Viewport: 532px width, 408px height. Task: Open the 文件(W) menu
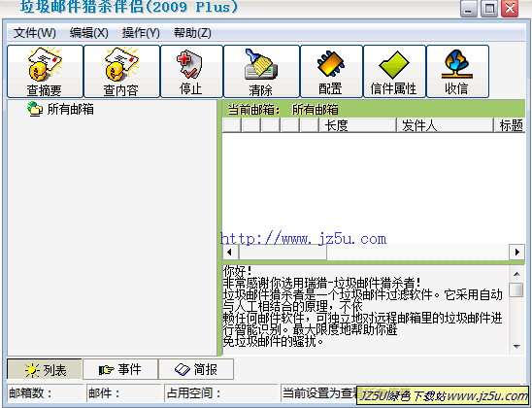[x=35, y=33]
